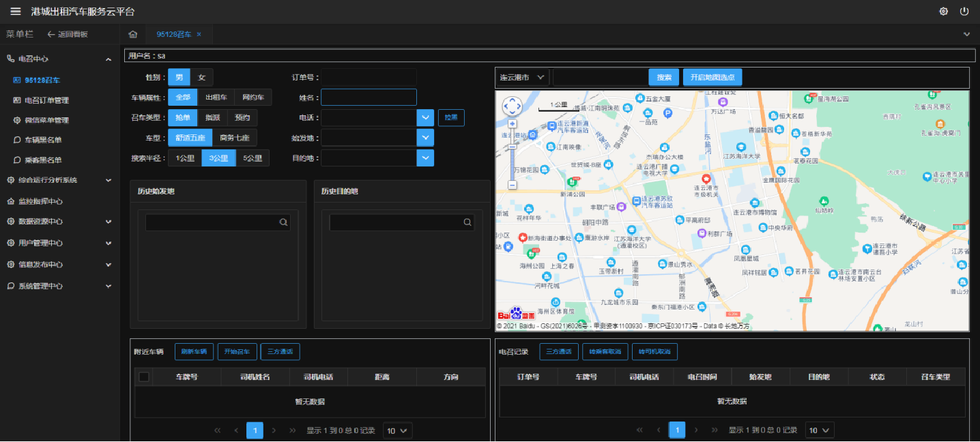980x442 pixels.
Task: Open the 连云港市 city dropdown
Action: tap(522, 77)
